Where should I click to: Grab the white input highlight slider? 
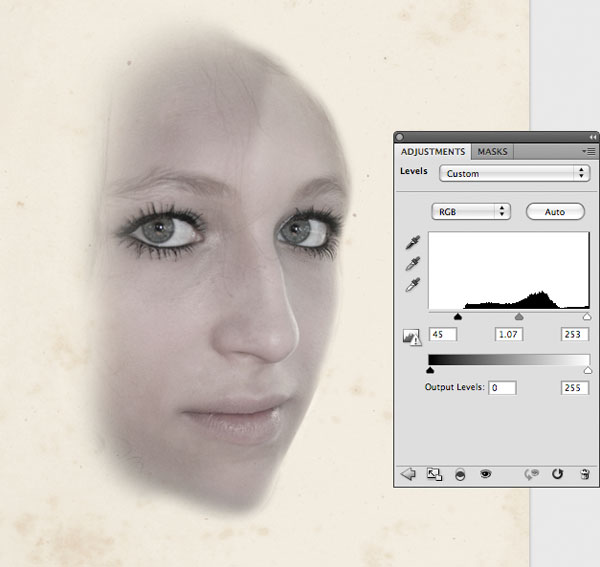[587, 316]
